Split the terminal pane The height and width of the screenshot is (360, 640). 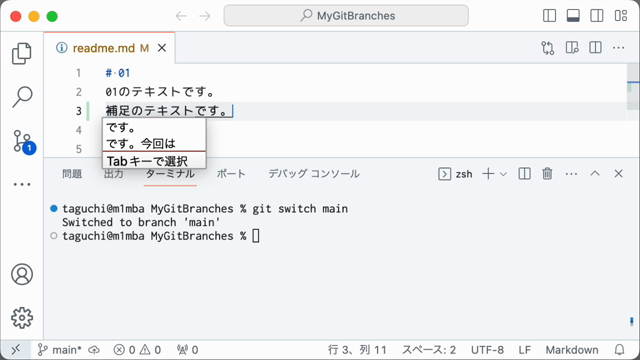[524, 174]
